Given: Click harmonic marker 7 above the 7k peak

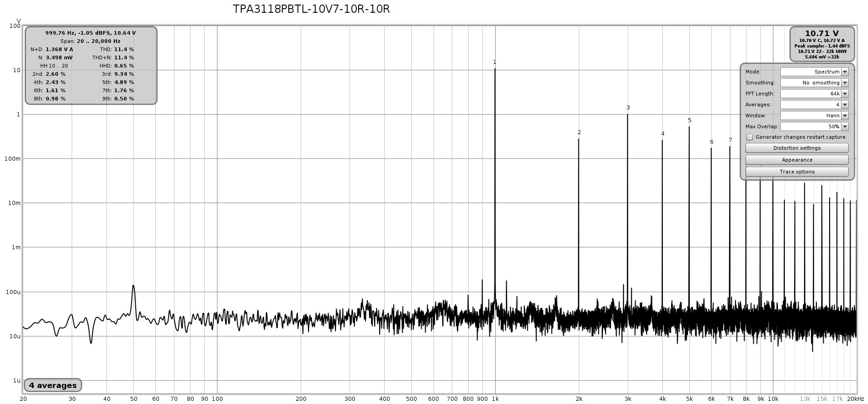Looking at the screenshot, I should point(730,140).
